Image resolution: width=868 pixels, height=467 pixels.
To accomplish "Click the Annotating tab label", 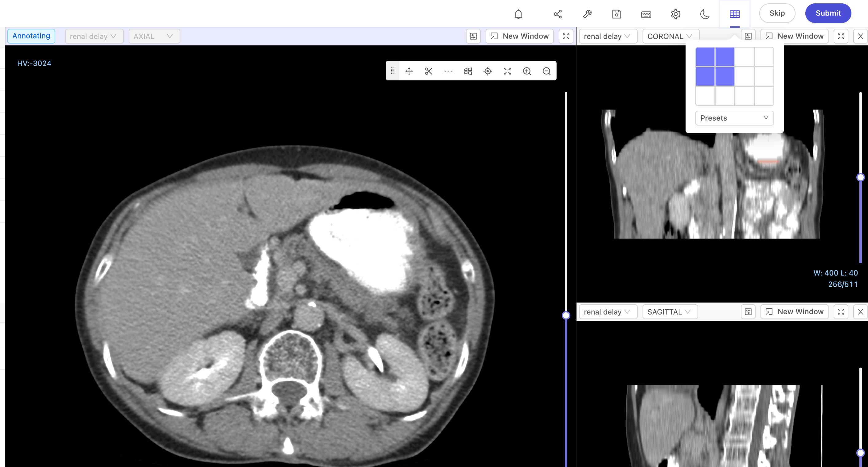I will 31,36.
